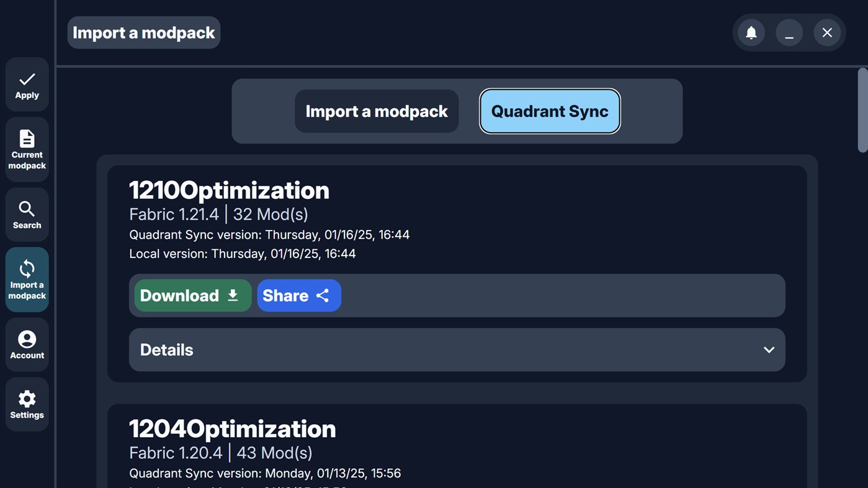Open the Account page

click(x=27, y=345)
